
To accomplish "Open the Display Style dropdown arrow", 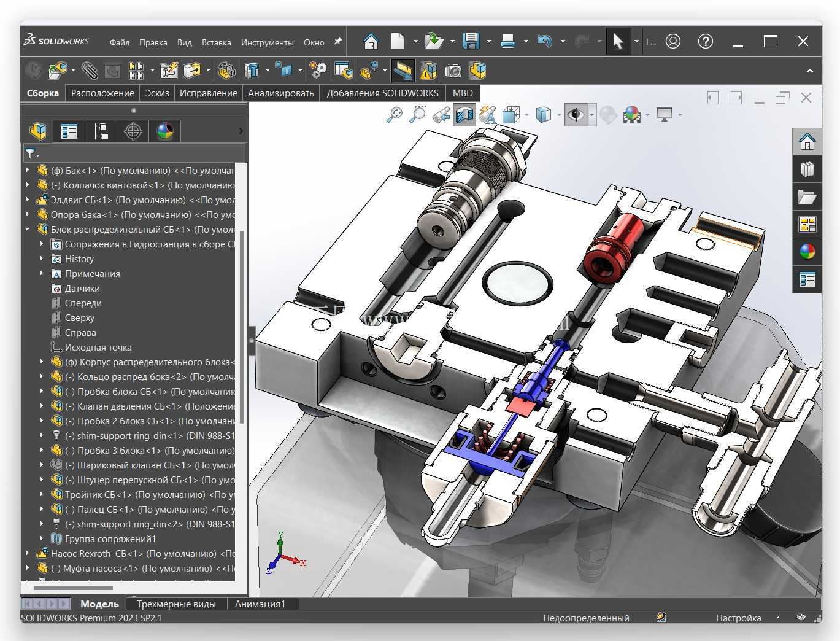I will pos(558,114).
